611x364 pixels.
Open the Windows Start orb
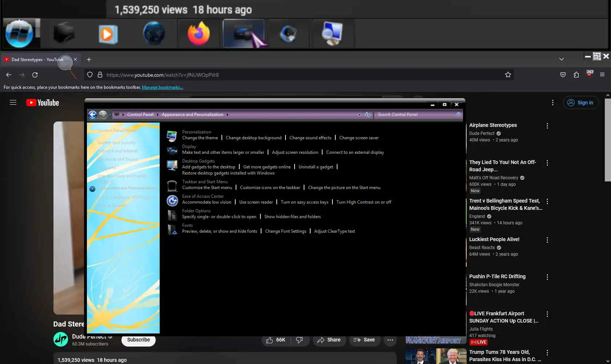click(x=19, y=33)
